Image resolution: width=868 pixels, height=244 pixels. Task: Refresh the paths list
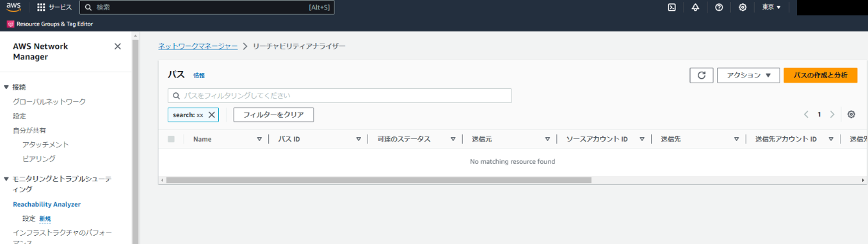pyautogui.click(x=702, y=75)
